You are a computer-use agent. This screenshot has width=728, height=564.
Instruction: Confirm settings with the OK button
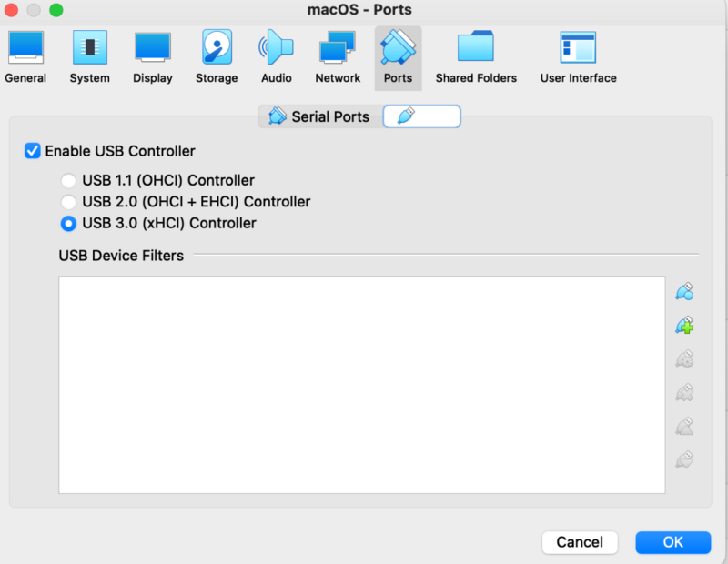(x=672, y=542)
